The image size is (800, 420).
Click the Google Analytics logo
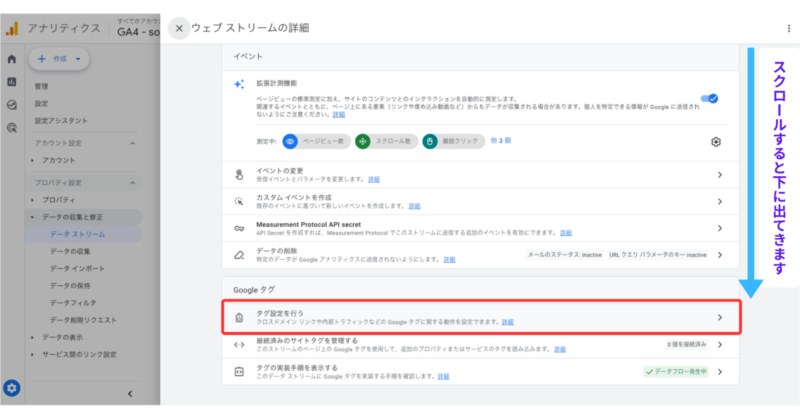pos(12,29)
